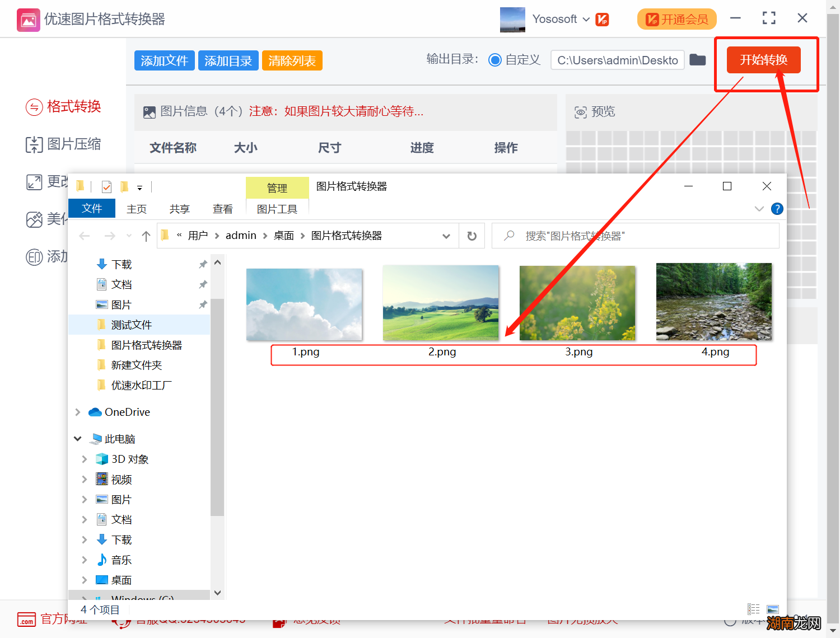Click the checkmark quick access icon in Explorer
The width and height of the screenshot is (840, 638).
tap(106, 186)
